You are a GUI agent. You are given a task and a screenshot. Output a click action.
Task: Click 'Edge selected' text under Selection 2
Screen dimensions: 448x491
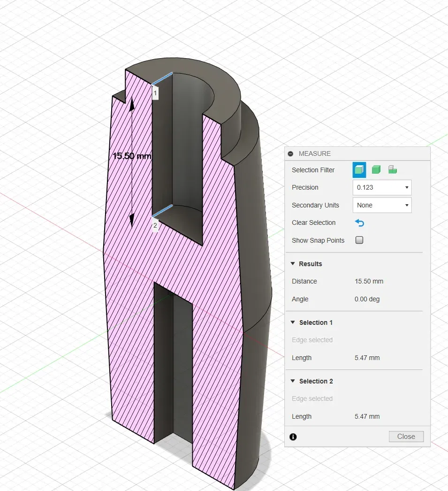coord(312,399)
